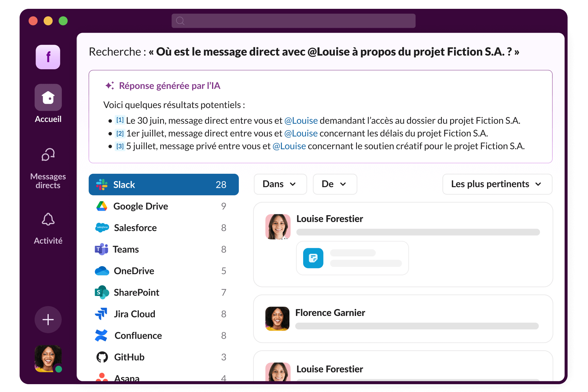Open the workspace switcher "f" icon
Image resolution: width=588 pixels, height=392 pixels.
tap(48, 57)
